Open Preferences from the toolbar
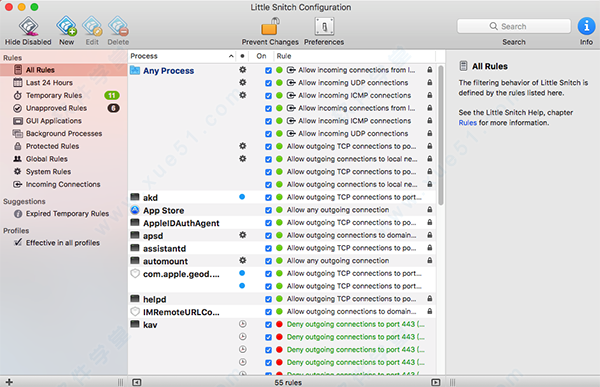The height and width of the screenshot is (387, 600). click(x=324, y=26)
